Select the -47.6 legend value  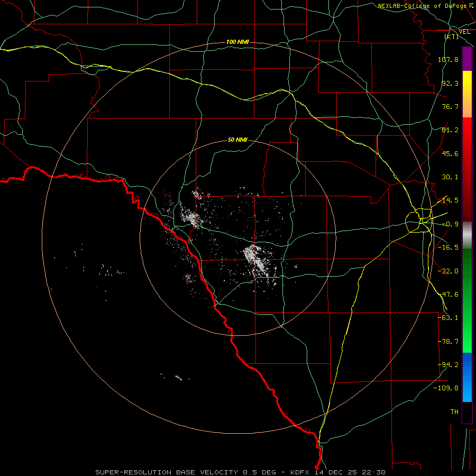[448, 295]
